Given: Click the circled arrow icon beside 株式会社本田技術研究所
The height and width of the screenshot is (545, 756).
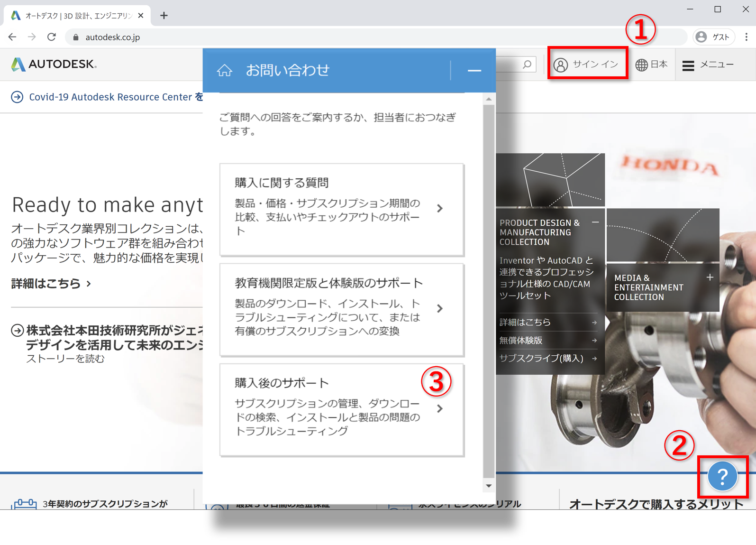Looking at the screenshot, I should [x=17, y=330].
